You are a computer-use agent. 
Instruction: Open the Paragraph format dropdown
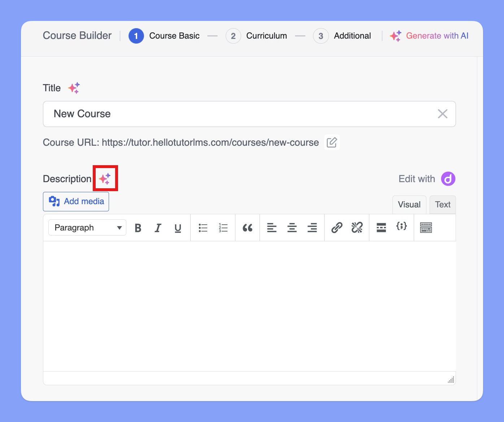click(87, 228)
